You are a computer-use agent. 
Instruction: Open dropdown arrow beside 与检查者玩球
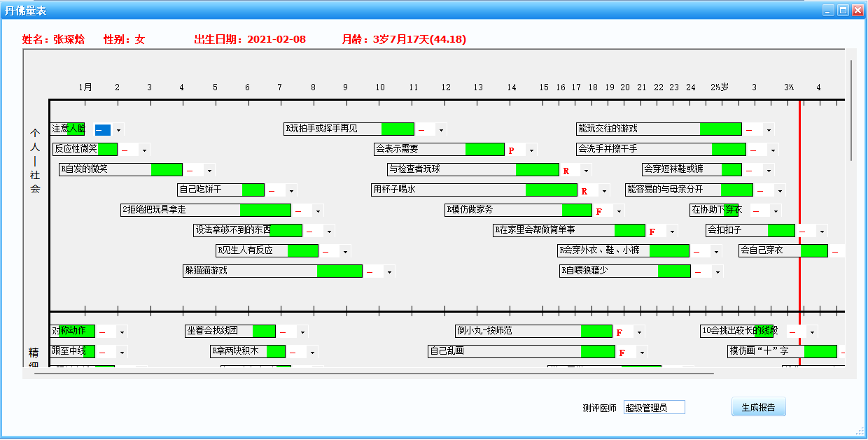pos(586,171)
